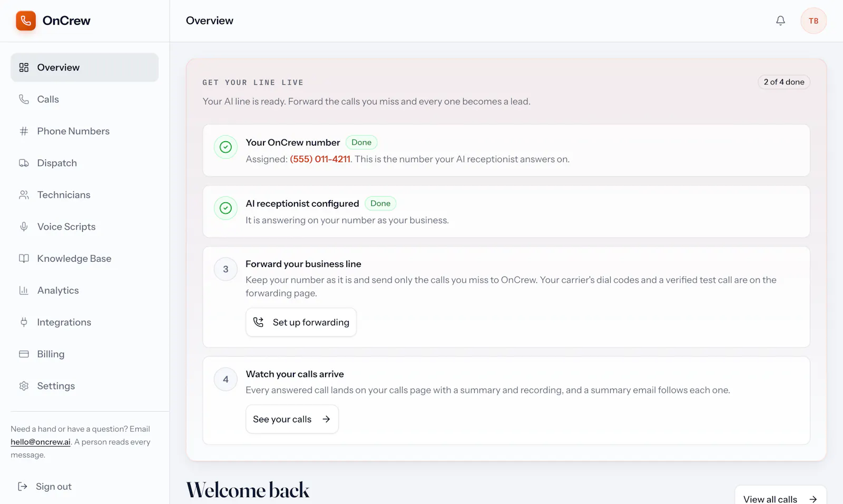
Task: Click the Watch your calls arrive title
Action: click(x=295, y=374)
